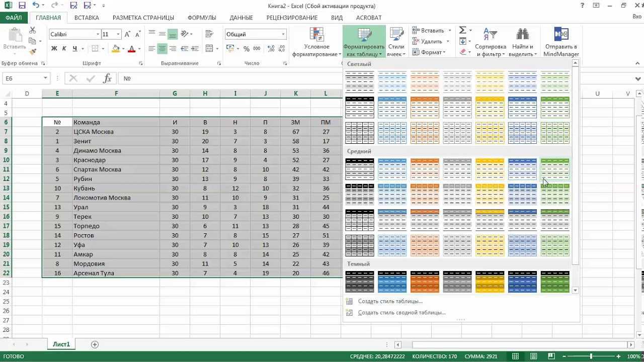Switch to Page Layout view in status bar

pyautogui.click(x=532, y=356)
